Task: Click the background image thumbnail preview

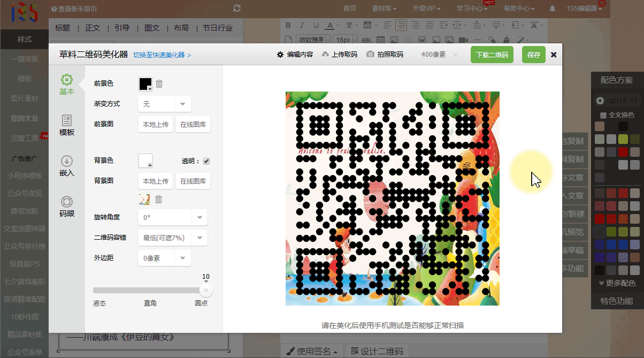Action: [144, 199]
